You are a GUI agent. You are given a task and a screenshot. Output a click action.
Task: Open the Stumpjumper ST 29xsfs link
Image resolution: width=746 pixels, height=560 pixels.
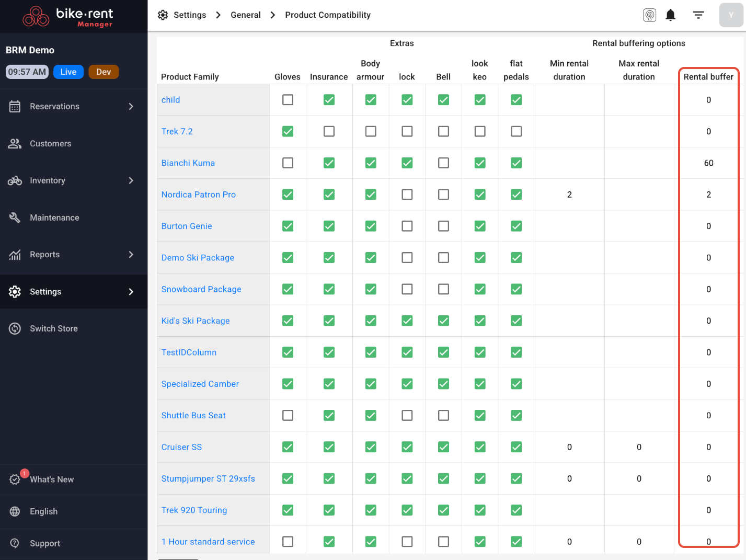pos(208,478)
